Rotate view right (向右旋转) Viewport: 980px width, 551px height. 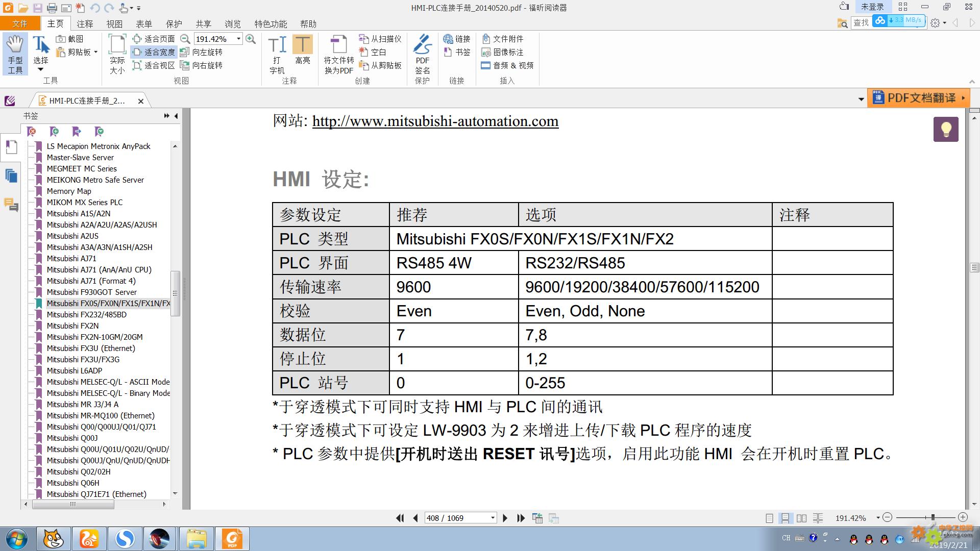coord(201,65)
